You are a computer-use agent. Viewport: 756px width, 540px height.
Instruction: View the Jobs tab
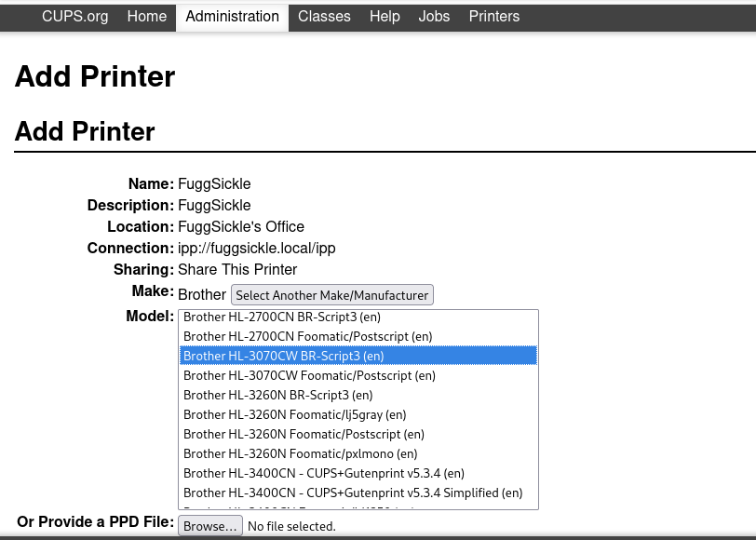pyautogui.click(x=434, y=17)
